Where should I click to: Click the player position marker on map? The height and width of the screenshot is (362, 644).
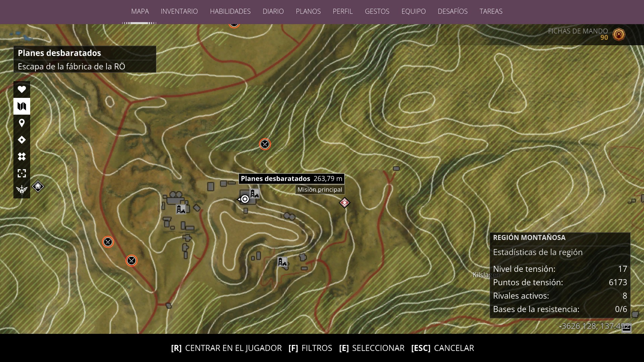point(245,199)
